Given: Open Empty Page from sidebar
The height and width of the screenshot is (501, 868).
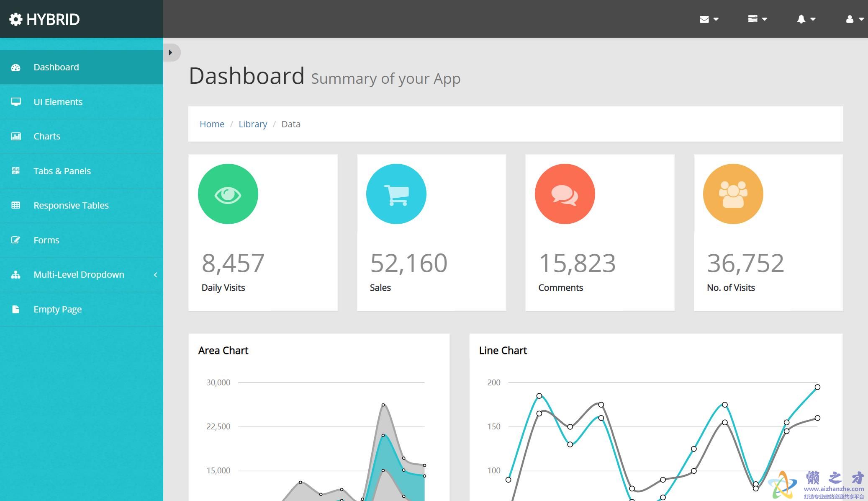Looking at the screenshot, I should coord(57,309).
